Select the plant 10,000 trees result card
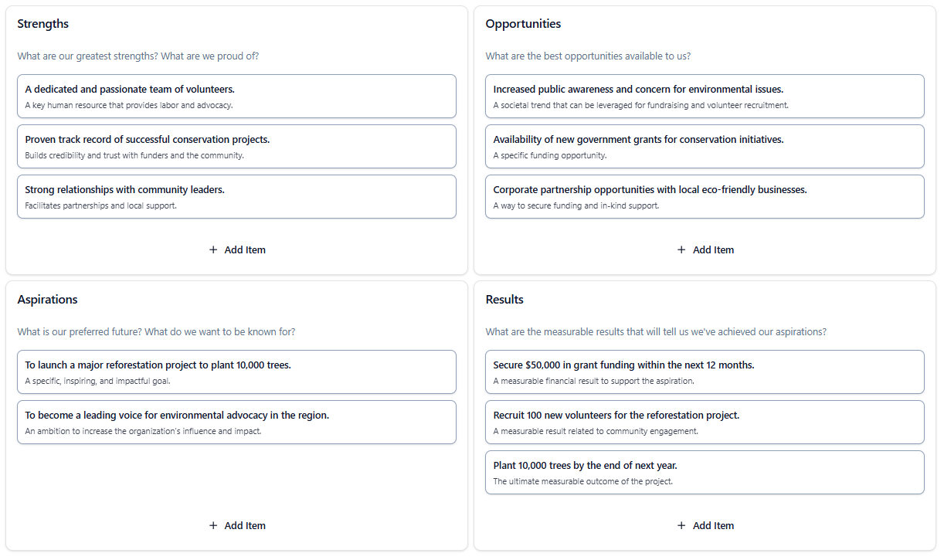This screenshot has width=944, height=560. [x=705, y=473]
